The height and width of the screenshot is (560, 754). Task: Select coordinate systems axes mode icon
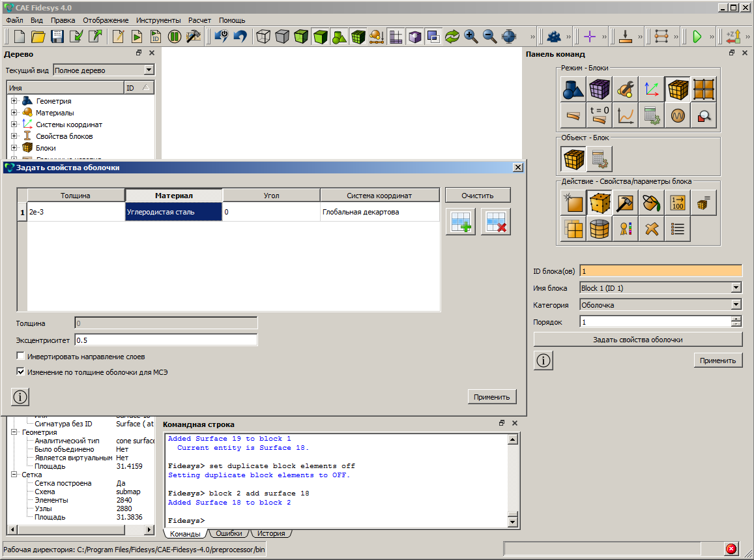tap(652, 89)
